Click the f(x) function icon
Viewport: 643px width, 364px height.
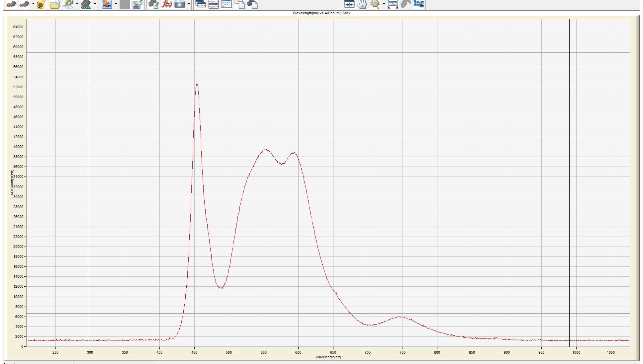166,4
